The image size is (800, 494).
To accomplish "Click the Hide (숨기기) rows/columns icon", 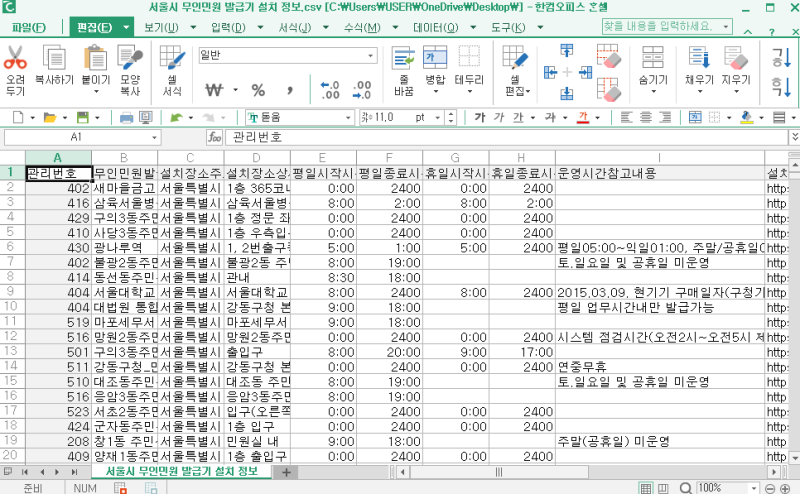I will point(653,58).
